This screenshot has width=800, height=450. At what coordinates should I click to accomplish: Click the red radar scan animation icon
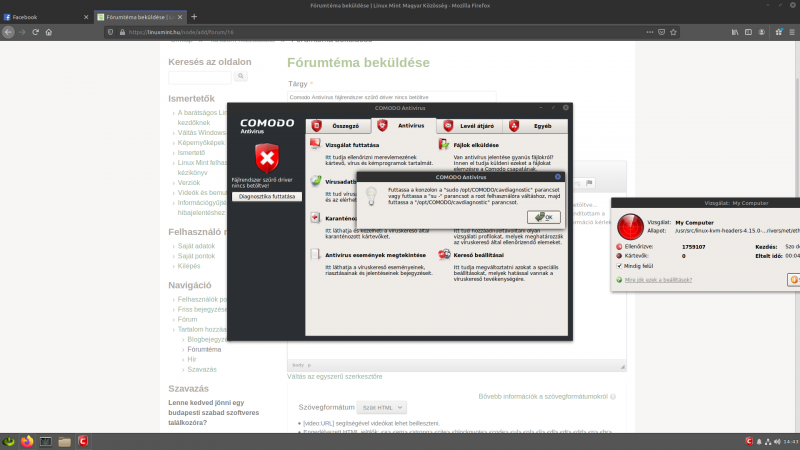click(x=630, y=227)
